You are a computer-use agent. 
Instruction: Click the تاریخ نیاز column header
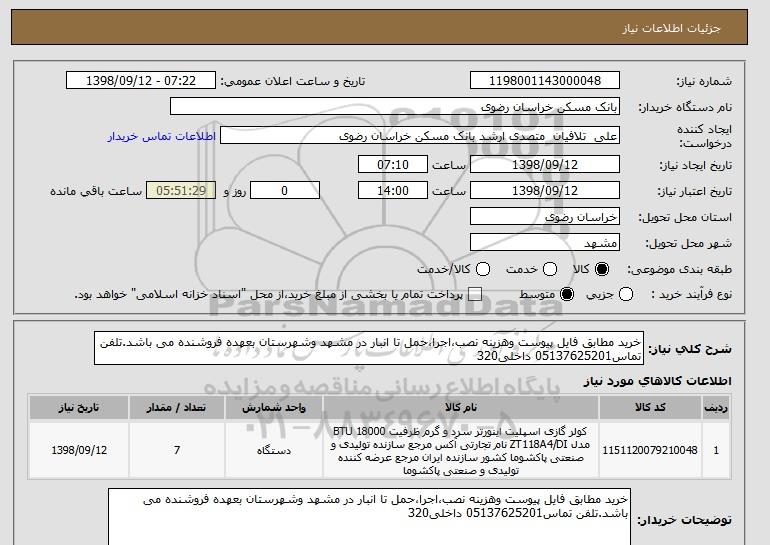pos(79,408)
